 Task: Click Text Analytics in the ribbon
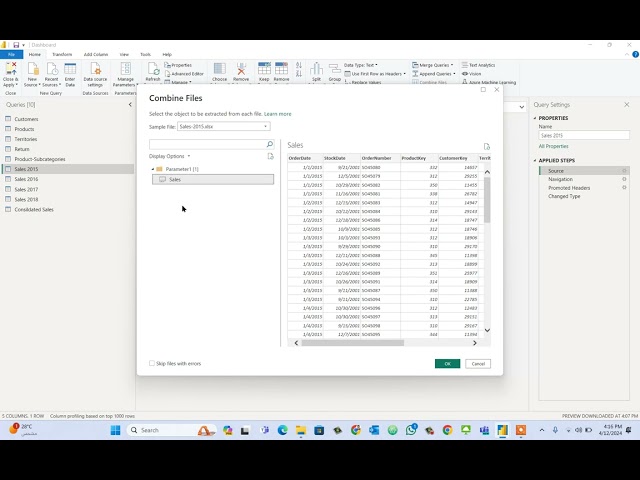[478, 65]
